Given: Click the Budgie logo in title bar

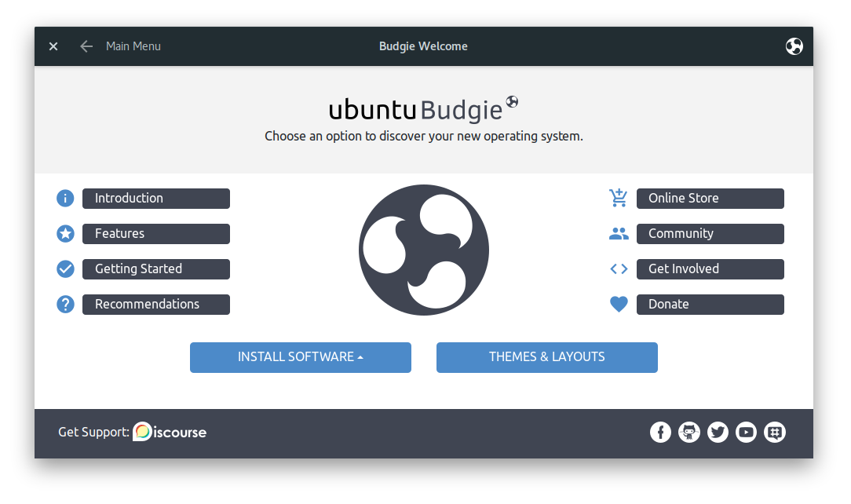Looking at the screenshot, I should [794, 46].
